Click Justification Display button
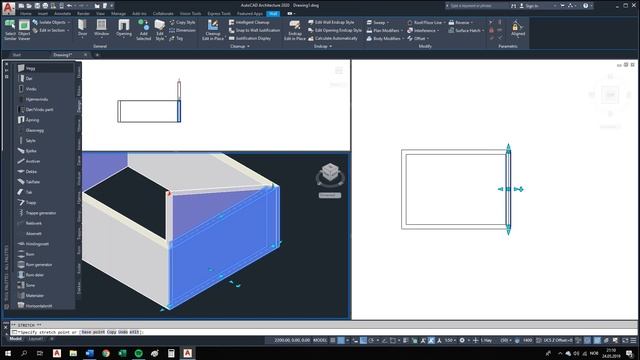This screenshot has width=640, height=360. (250, 38)
